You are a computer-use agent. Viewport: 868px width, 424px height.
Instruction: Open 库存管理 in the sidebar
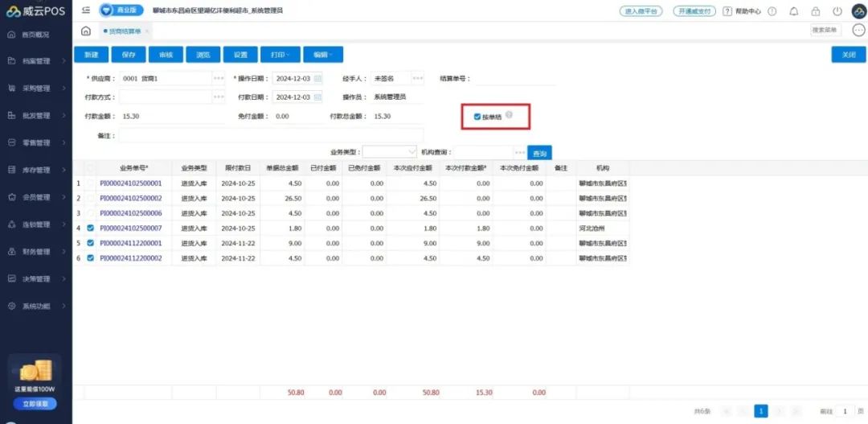point(36,170)
